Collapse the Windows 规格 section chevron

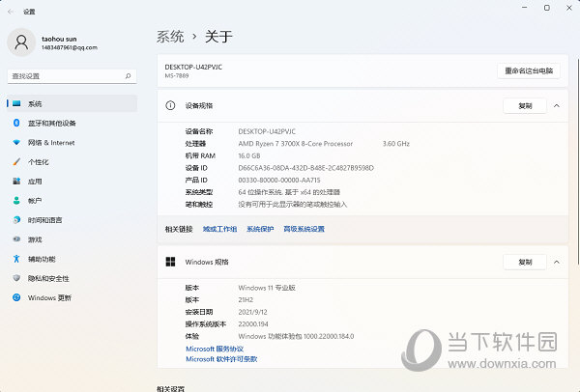557,262
